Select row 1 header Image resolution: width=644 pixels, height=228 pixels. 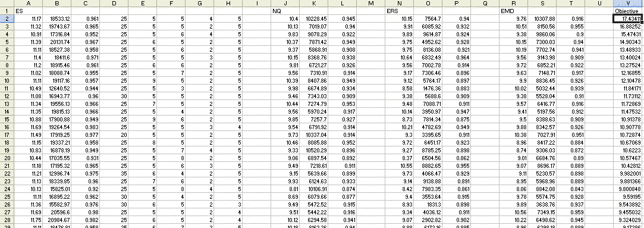pyautogui.click(x=7, y=11)
